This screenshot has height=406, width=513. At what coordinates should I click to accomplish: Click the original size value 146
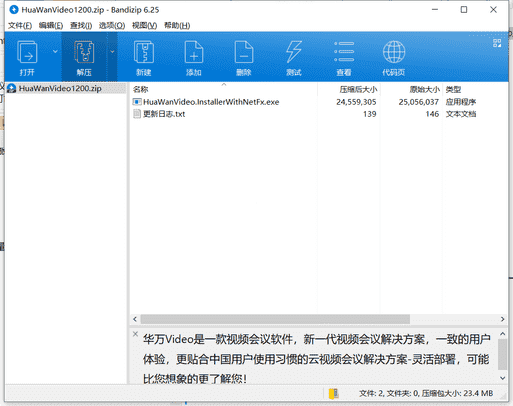(432, 114)
